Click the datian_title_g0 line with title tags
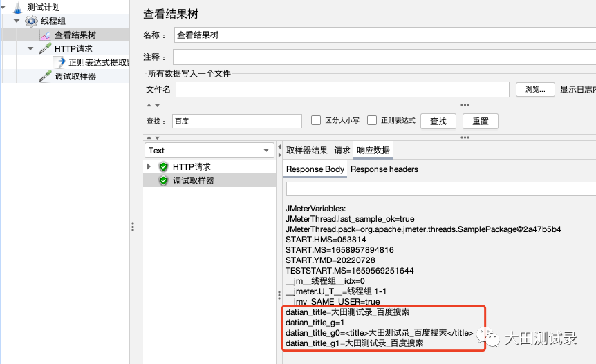Screen dimensions: 596x364 [x=379, y=333]
